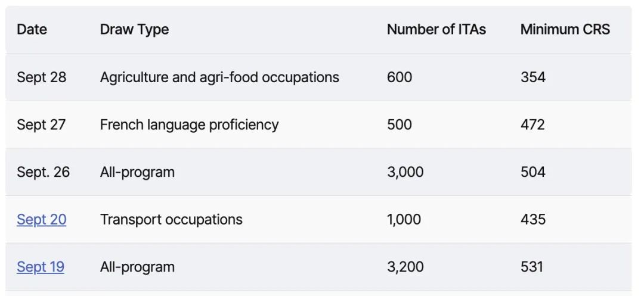Select the Transport occupations cell

tap(171, 219)
